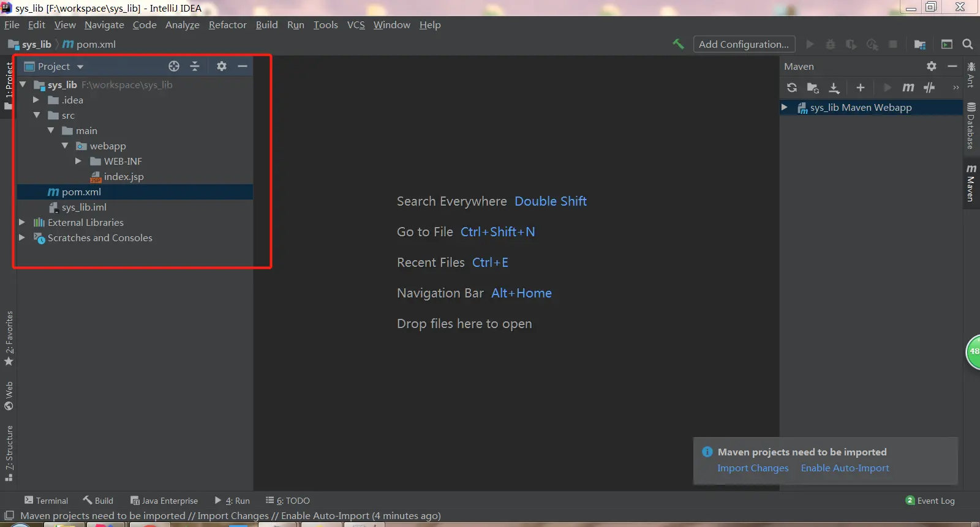This screenshot has height=527, width=980.
Task: Click Generate Sources and Update Folders icon
Action: 813,88
